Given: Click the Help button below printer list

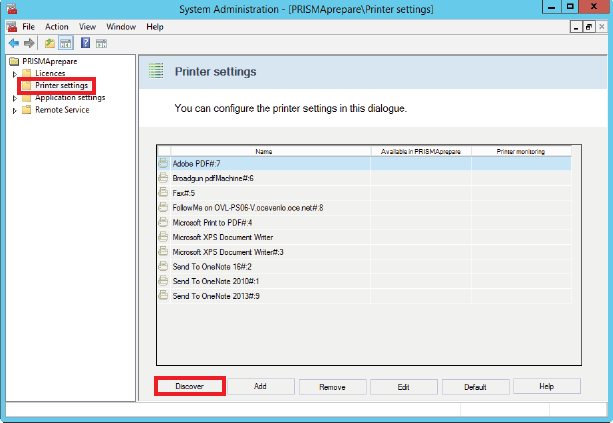Looking at the screenshot, I should (547, 386).
